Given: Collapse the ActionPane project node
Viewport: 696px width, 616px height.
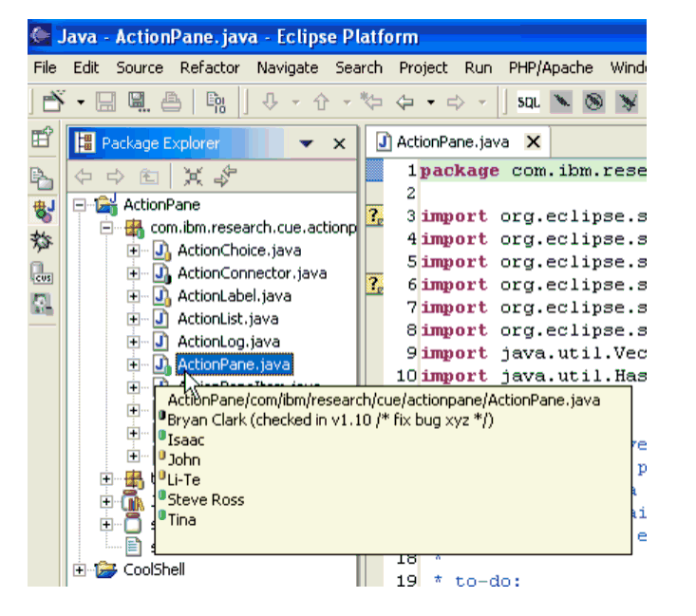Looking at the screenshot, I should click(80, 205).
